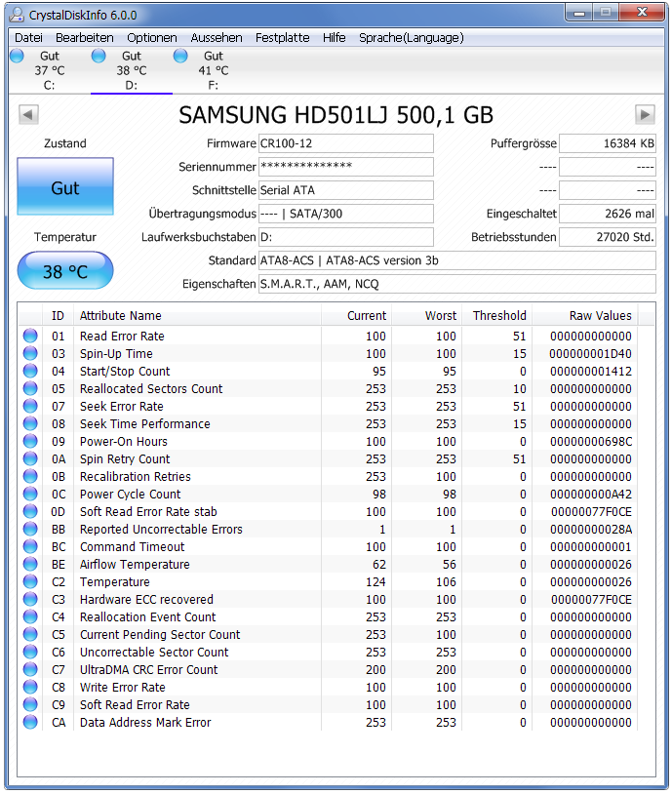Click the 38 °C temperature indicator

coord(65,271)
